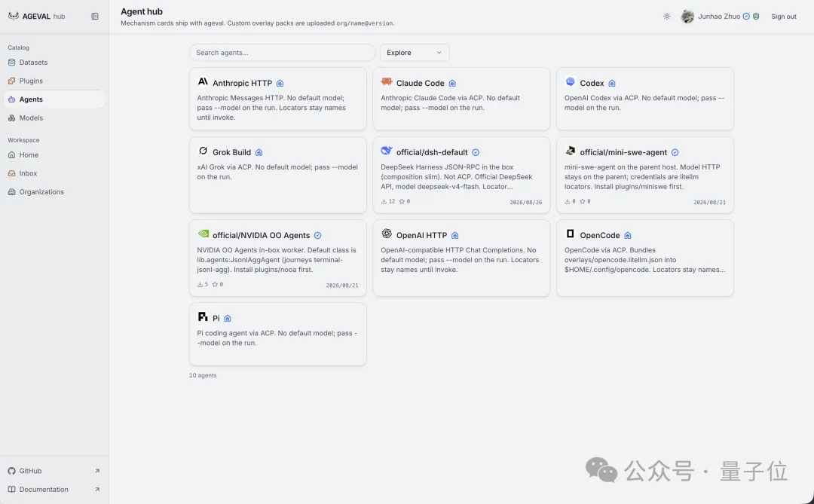Click the star icon on mini-swe-agent card
The image size is (814, 504).
click(583, 201)
